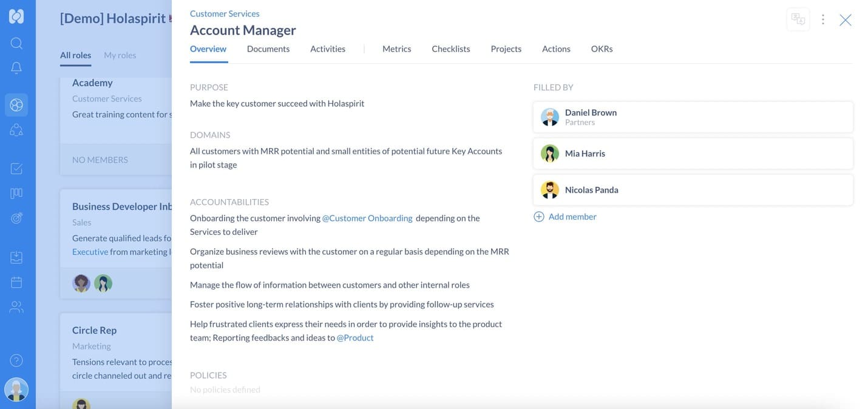Click the Holaspirit logo icon
Viewport: 868px width, 409px height.
point(16,16)
